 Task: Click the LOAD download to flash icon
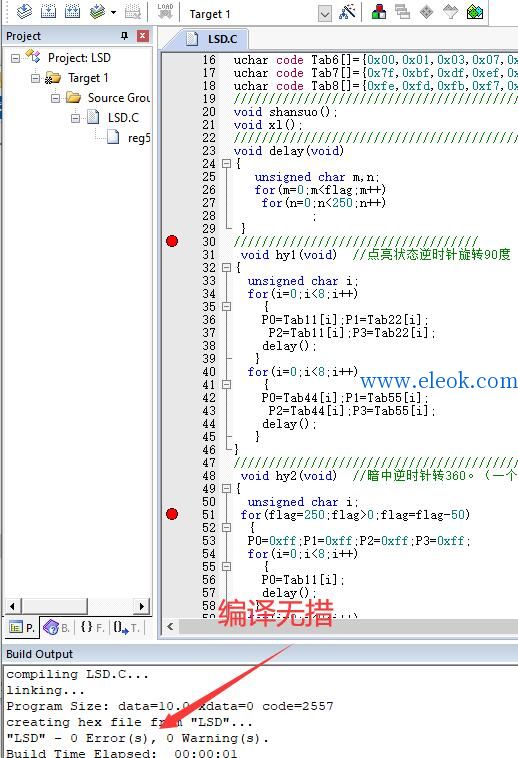(x=165, y=12)
